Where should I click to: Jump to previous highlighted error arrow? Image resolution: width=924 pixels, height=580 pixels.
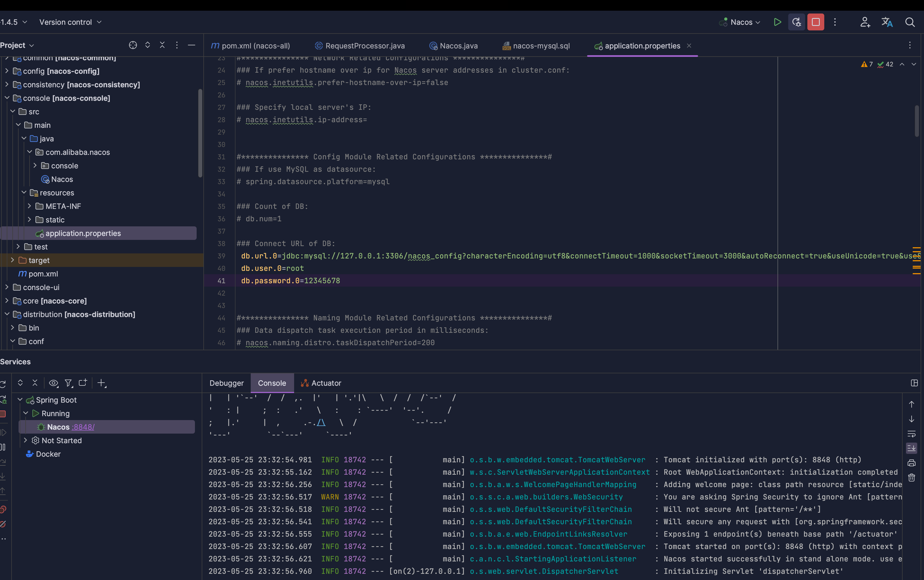click(902, 64)
